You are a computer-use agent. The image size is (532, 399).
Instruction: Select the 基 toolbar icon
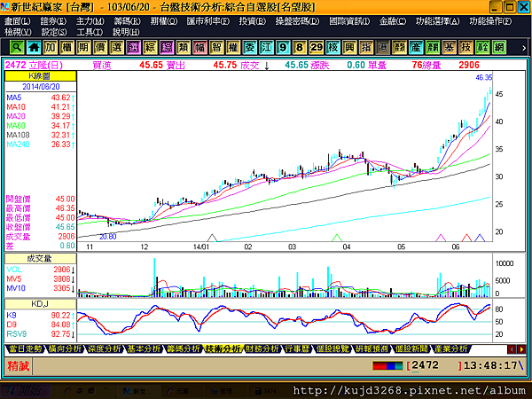pos(450,47)
